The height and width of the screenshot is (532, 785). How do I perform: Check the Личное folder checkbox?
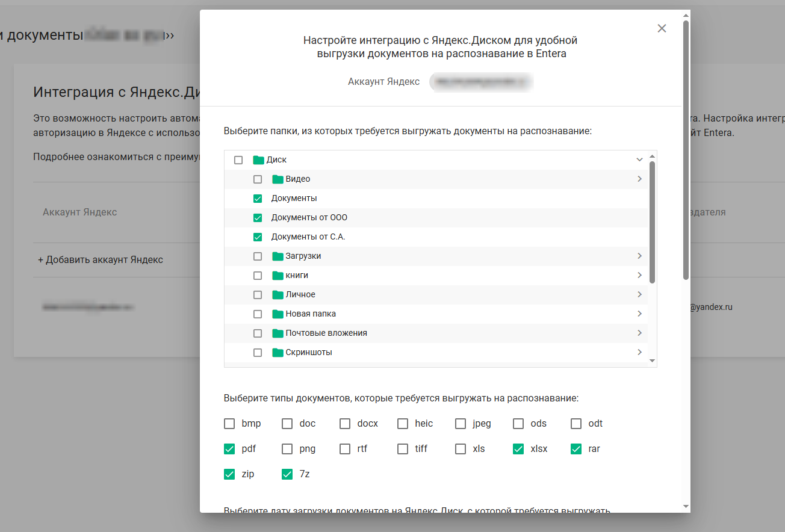[258, 295]
